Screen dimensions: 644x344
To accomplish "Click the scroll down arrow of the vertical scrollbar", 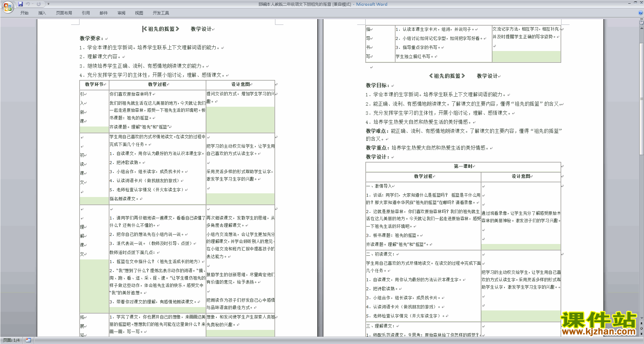I will tap(642, 318).
